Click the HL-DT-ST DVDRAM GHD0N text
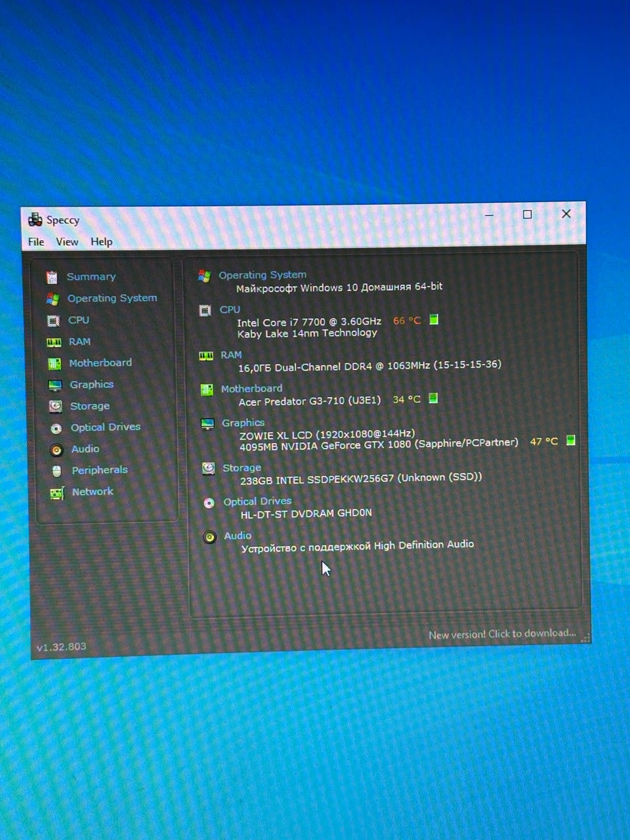The image size is (630, 840). point(306,514)
